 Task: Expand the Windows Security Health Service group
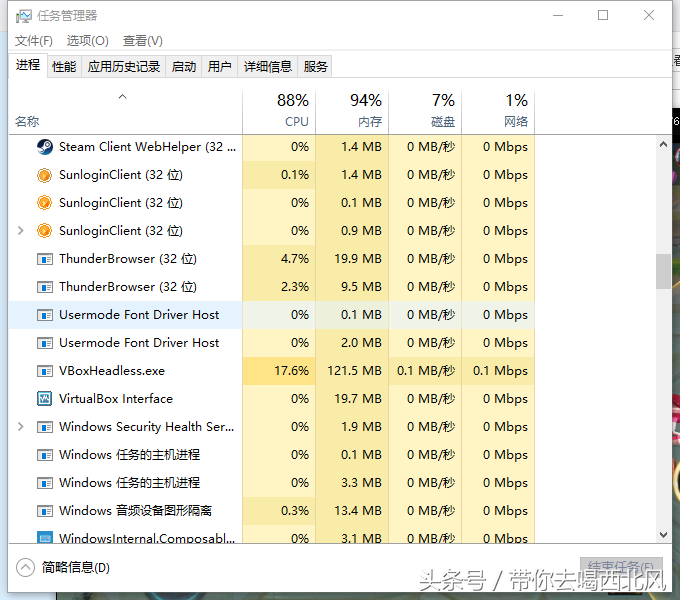click(20, 427)
